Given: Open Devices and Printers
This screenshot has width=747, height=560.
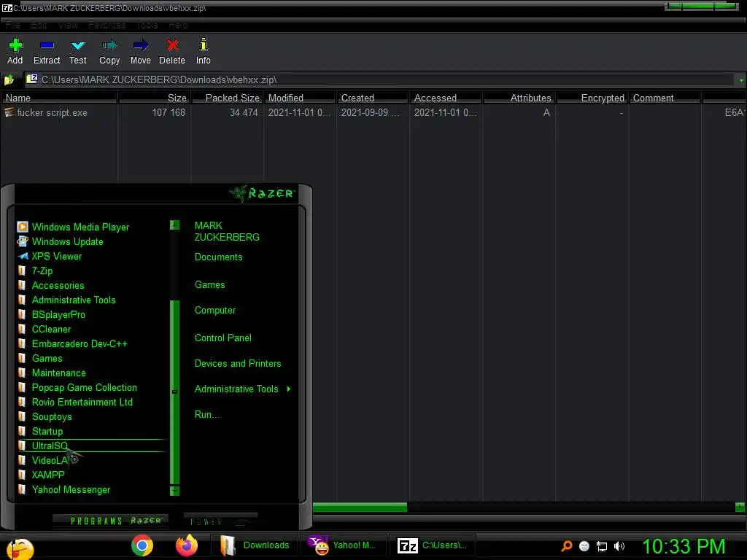Looking at the screenshot, I should (x=238, y=364).
